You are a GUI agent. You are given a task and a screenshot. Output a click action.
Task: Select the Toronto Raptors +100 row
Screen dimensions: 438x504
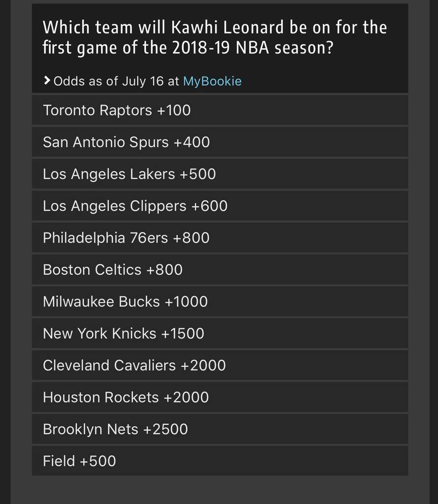[x=219, y=110]
